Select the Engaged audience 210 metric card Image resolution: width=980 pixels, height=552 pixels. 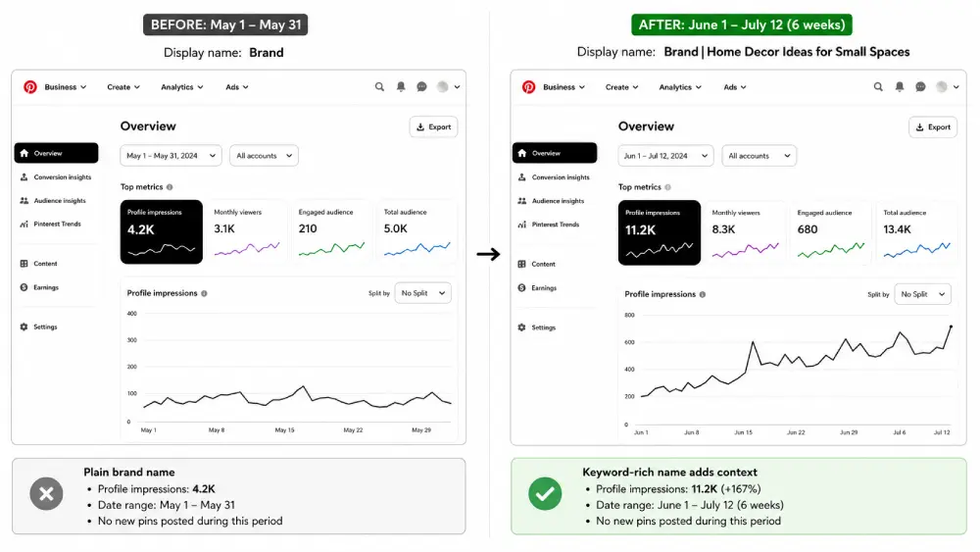pyautogui.click(x=331, y=232)
